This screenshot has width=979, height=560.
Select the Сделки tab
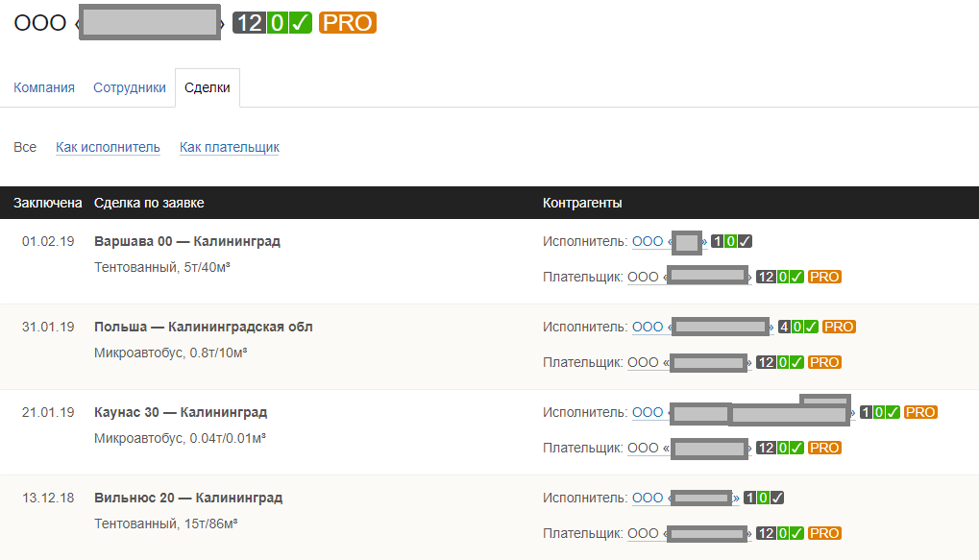[208, 87]
